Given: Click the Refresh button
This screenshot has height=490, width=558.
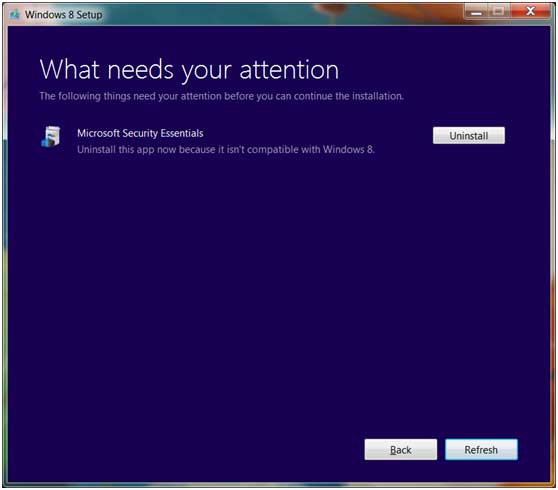Looking at the screenshot, I should pyautogui.click(x=481, y=449).
